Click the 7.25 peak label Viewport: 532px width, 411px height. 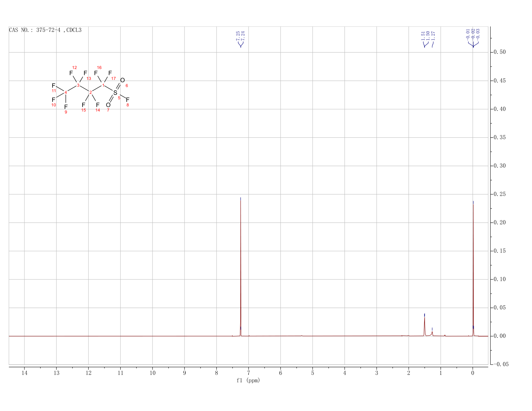238,35
